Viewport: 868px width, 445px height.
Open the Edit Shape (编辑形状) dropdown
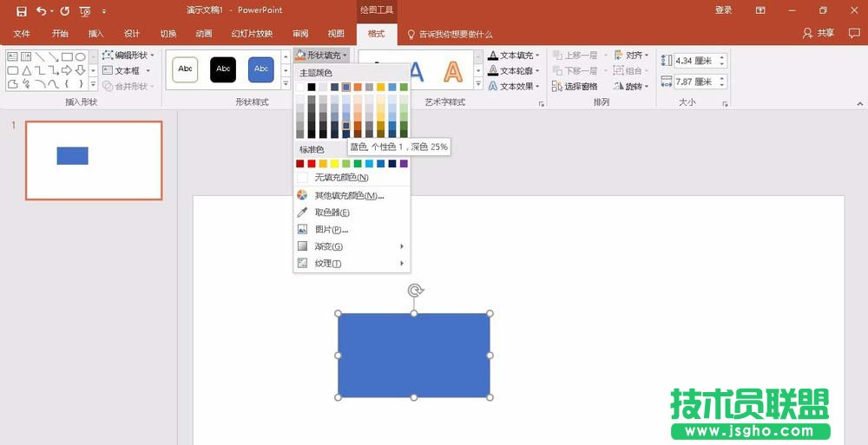click(128, 56)
